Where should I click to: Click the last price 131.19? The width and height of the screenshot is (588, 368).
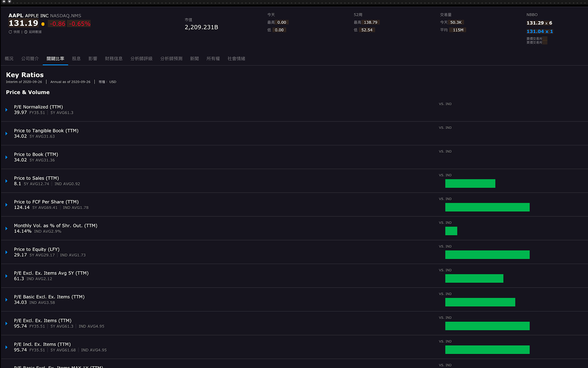tap(24, 23)
